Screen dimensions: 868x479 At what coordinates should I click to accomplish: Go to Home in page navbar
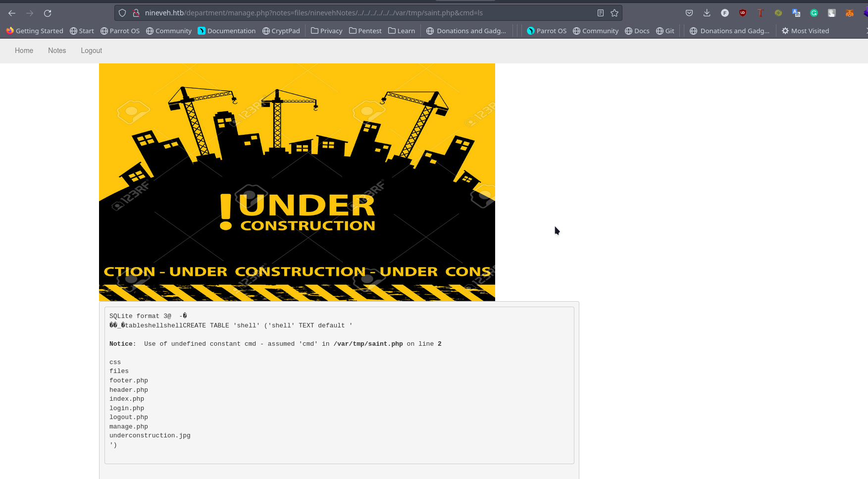tap(24, 51)
